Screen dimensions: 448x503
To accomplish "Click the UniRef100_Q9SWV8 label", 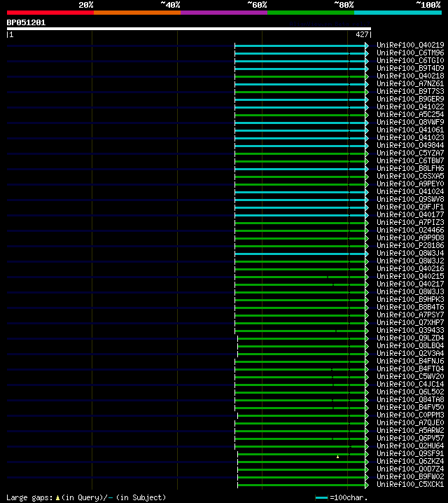I will (410, 199).
